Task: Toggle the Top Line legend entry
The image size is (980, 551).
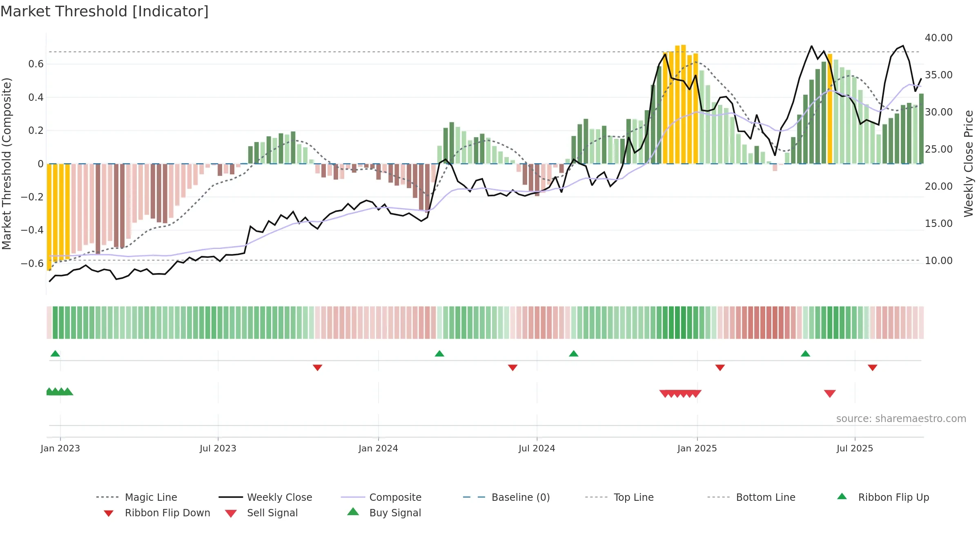Action: coord(619,497)
